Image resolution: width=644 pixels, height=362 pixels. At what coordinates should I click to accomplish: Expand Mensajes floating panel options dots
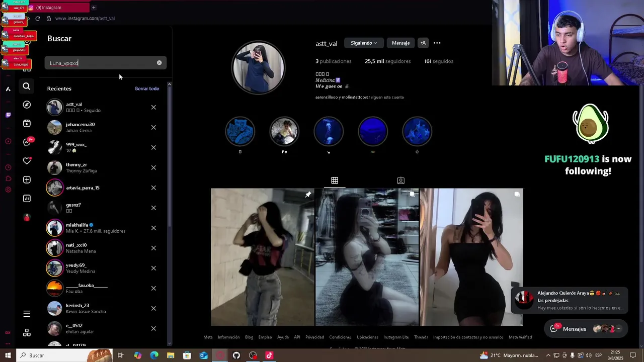click(618, 329)
